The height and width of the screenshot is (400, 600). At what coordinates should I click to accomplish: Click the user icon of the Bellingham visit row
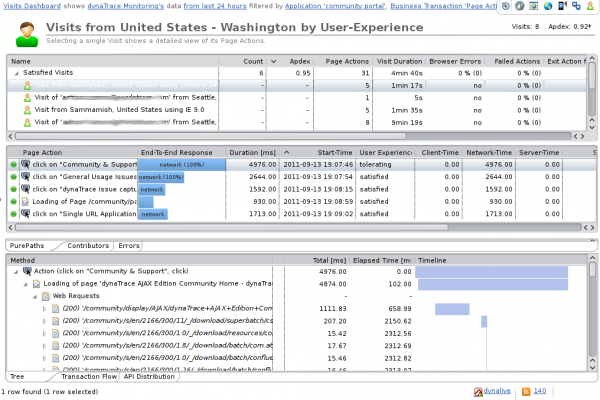[x=27, y=85]
